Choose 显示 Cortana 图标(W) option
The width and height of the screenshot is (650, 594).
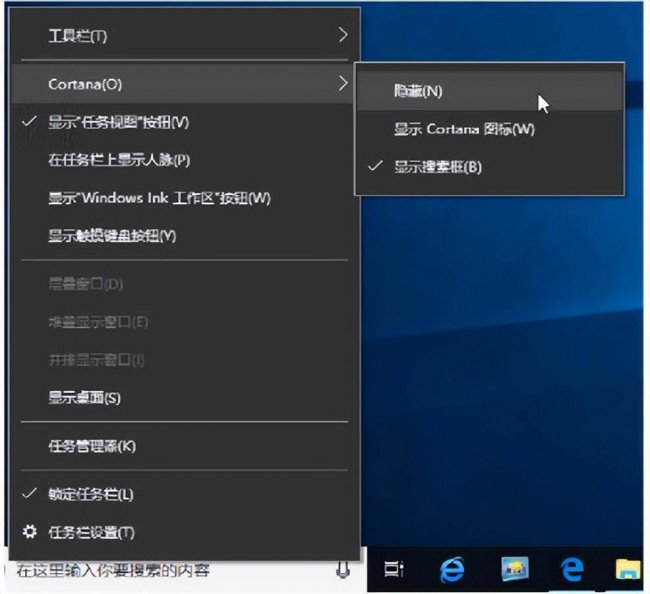click(x=490, y=129)
